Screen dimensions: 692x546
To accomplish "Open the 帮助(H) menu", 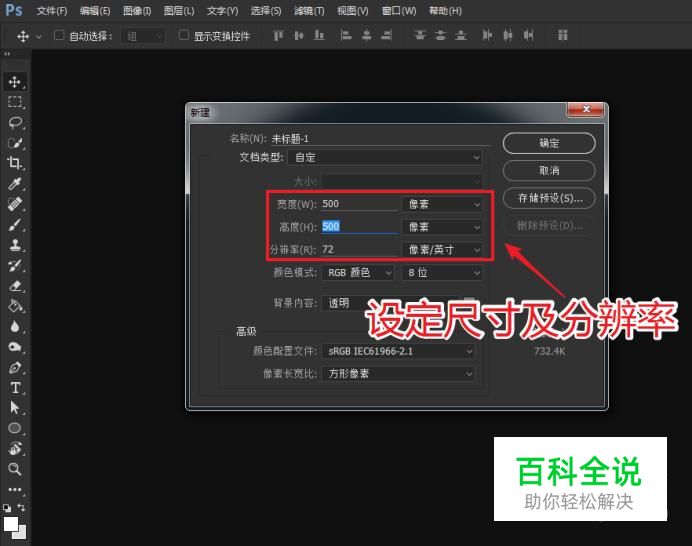I will 445,11.
